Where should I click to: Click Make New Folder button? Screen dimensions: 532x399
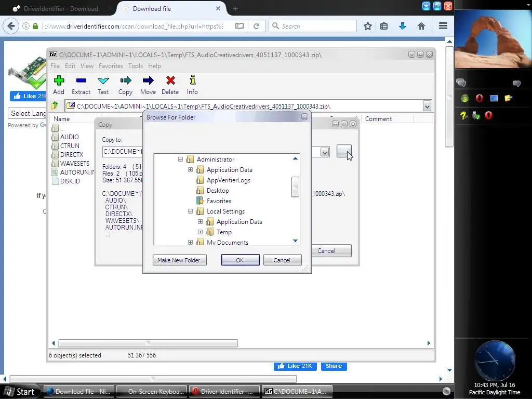(x=179, y=260)
